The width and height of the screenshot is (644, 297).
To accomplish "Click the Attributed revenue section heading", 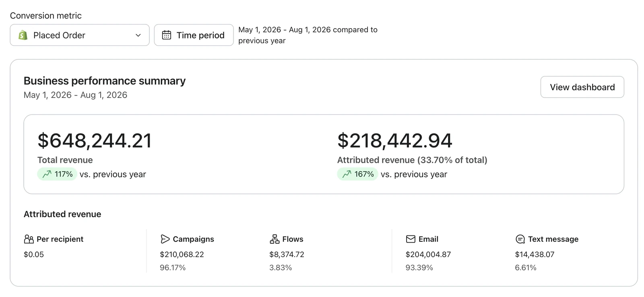I will point(62,214).
